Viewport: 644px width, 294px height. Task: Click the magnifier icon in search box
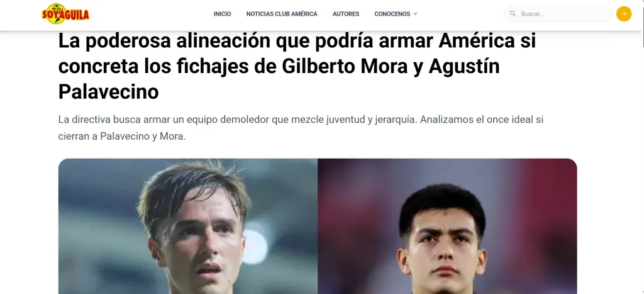click(513, 14)
